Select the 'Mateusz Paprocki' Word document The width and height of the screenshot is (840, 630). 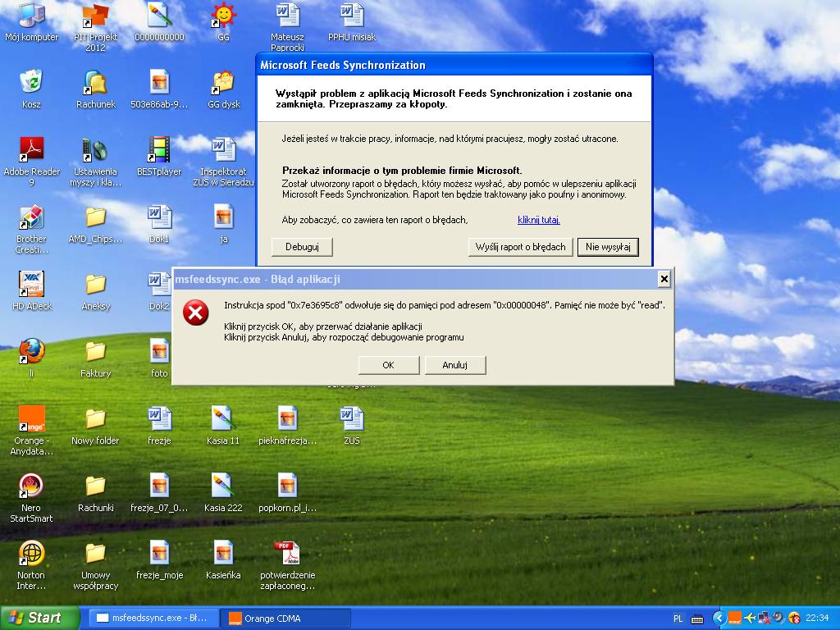click(x=287, y=28)
